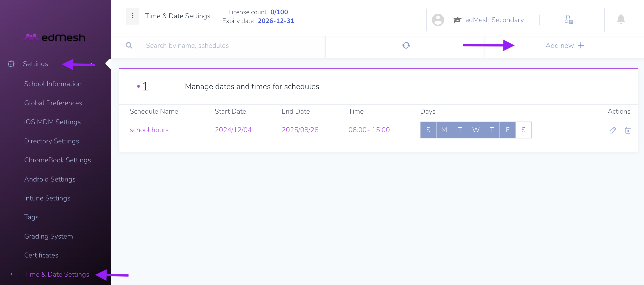Delete the school hours schedule via trash icon
644x285 pixels.
click(x=628, y=130)
